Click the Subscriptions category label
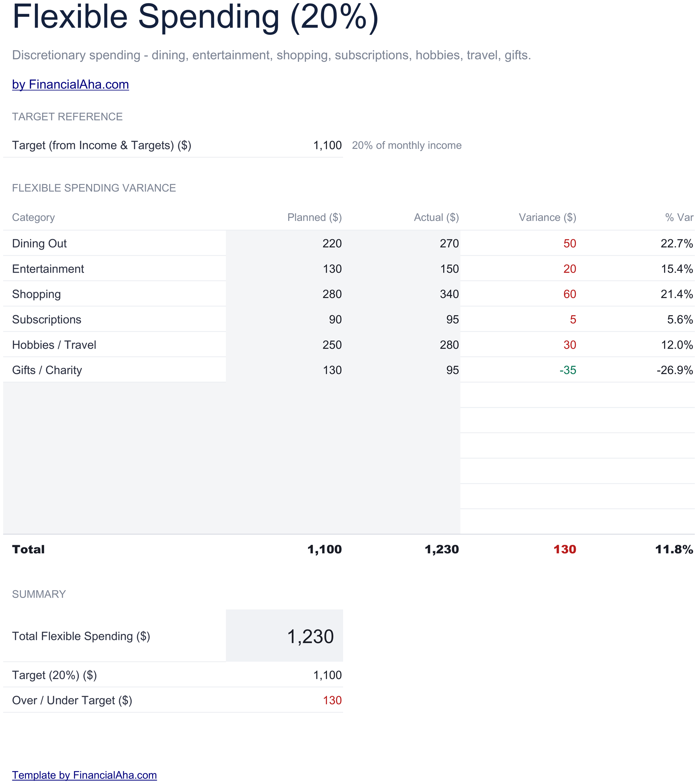 (x=47, y=319)
